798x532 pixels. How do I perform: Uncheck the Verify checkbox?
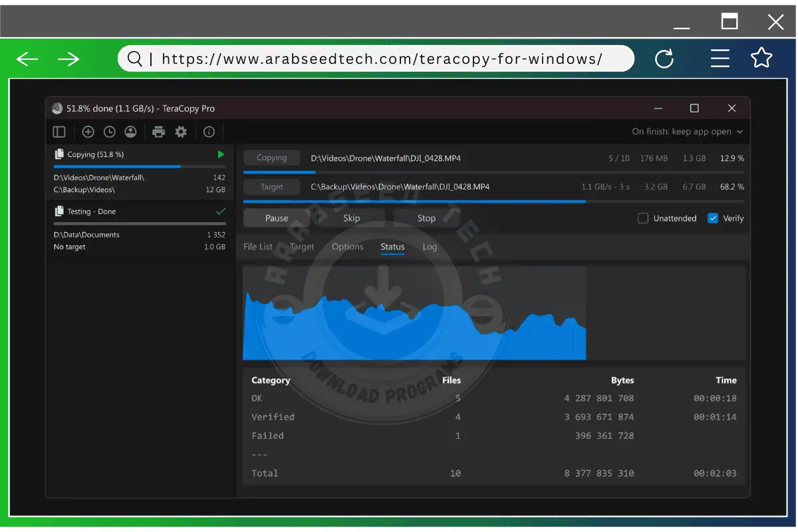click(x=713, y=218)
